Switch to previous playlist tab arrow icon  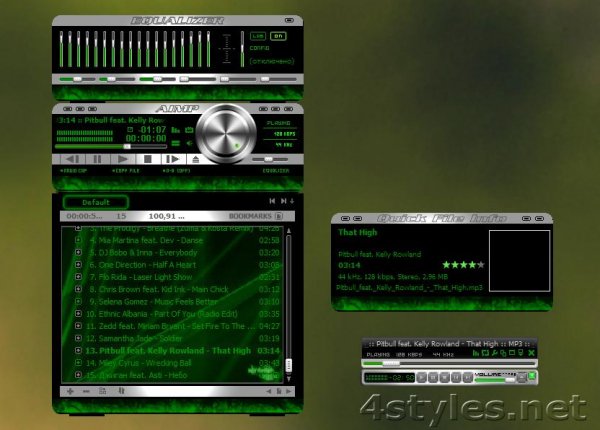click(272, 201)
